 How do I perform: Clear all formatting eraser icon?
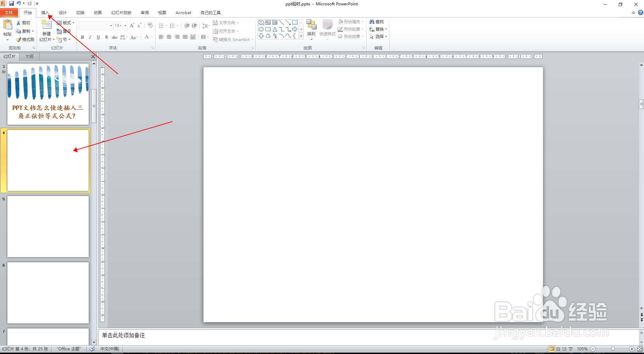coord(150,26)
